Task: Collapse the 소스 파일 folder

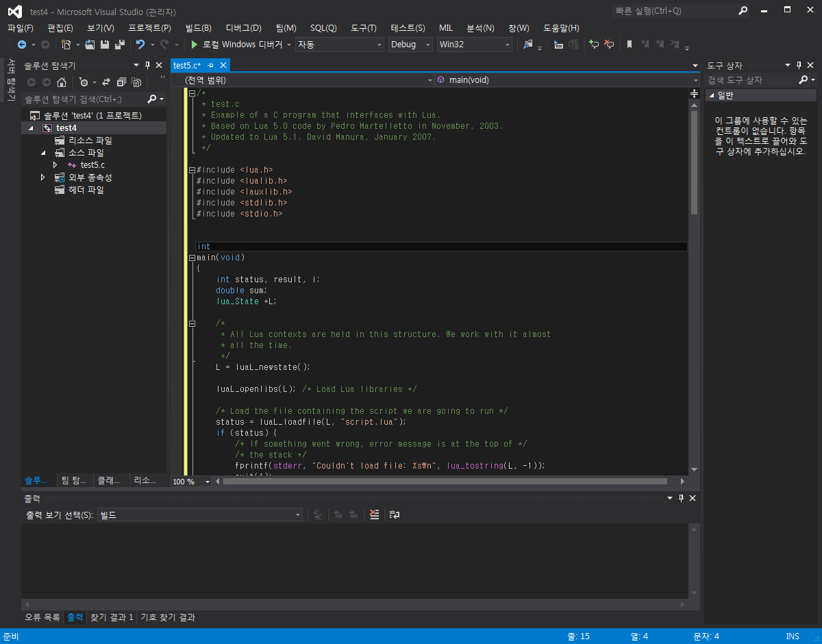Action: coord(43,153)
